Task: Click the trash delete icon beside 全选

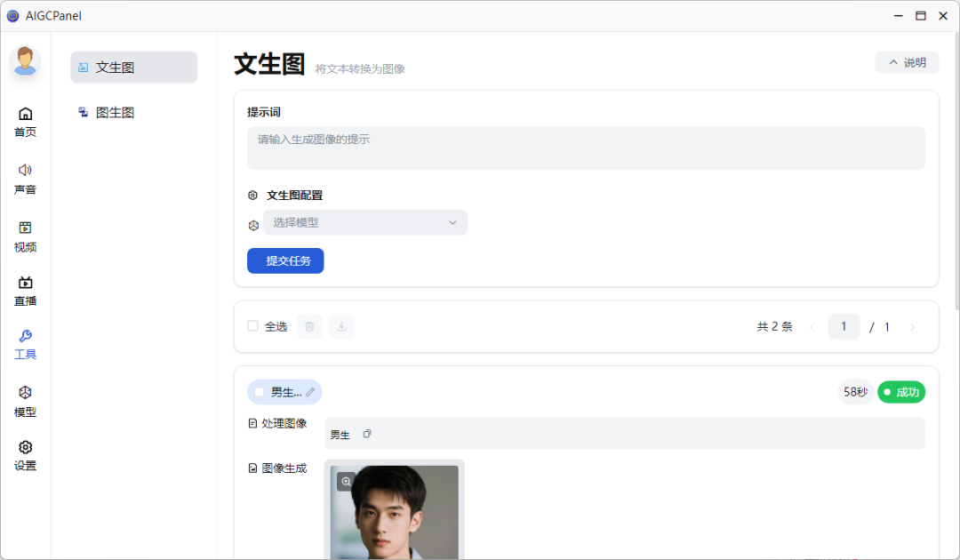Action: (309, 326)
